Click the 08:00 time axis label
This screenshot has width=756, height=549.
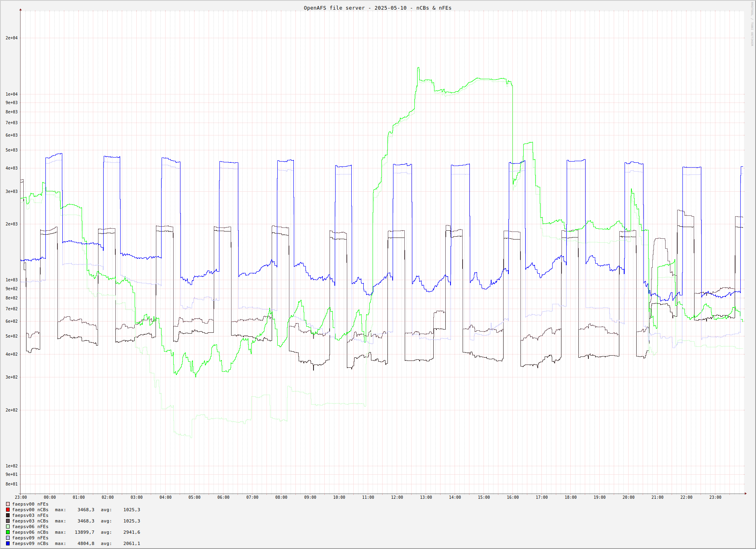[281, 498]
